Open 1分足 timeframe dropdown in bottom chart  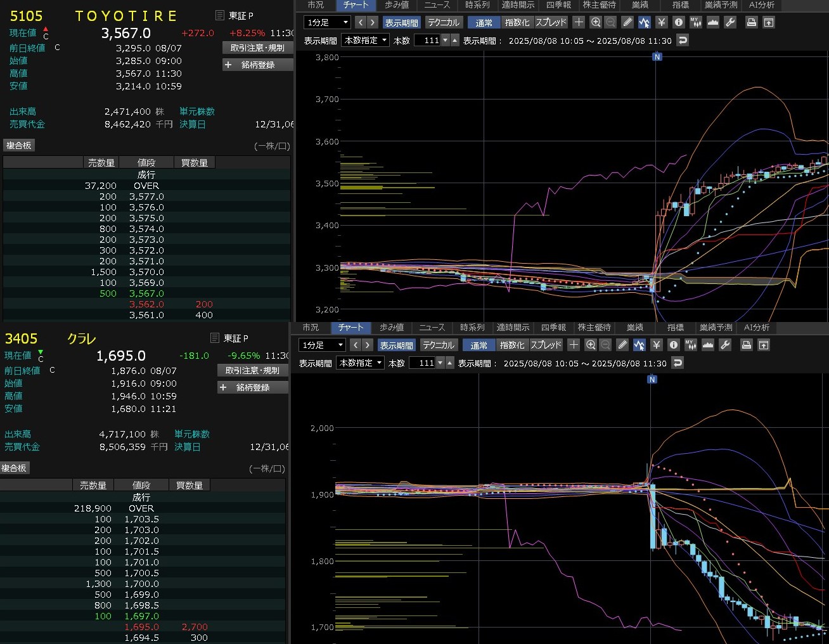tap(322, 345)
